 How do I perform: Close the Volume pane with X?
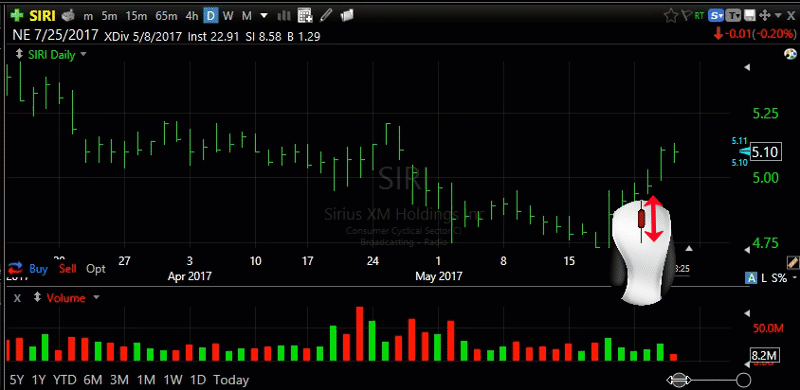[17, 298]
